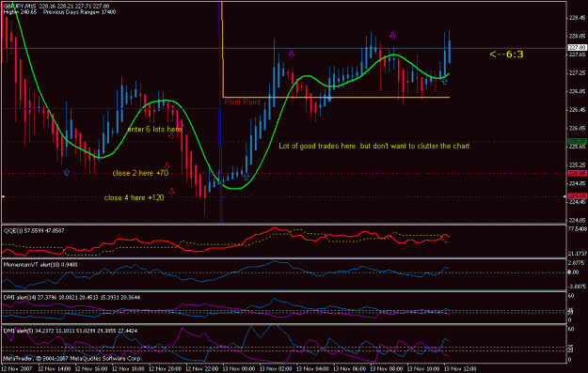
Task: Click the yellow '<--6:3' label
Action: click(x=506, y=54)
